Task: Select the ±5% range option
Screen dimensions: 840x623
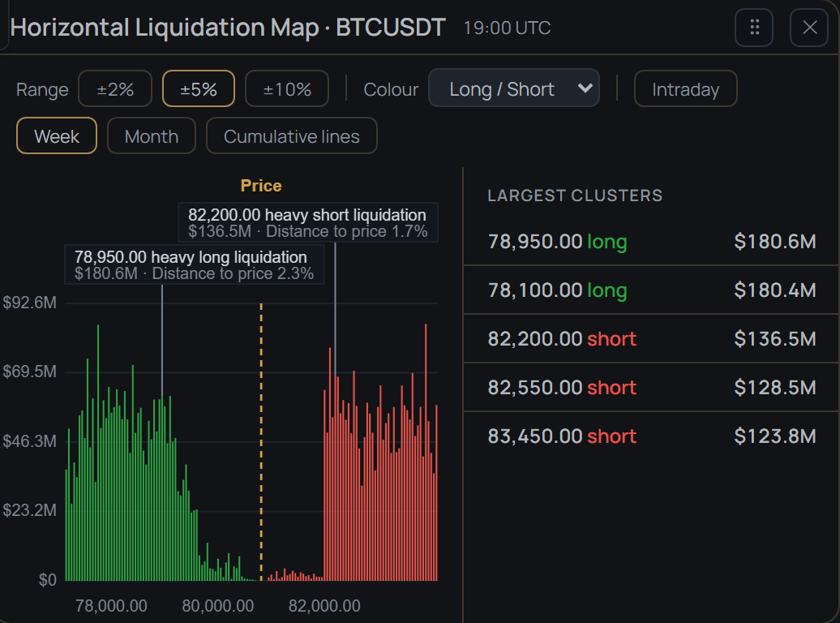Action: point(199,89)
